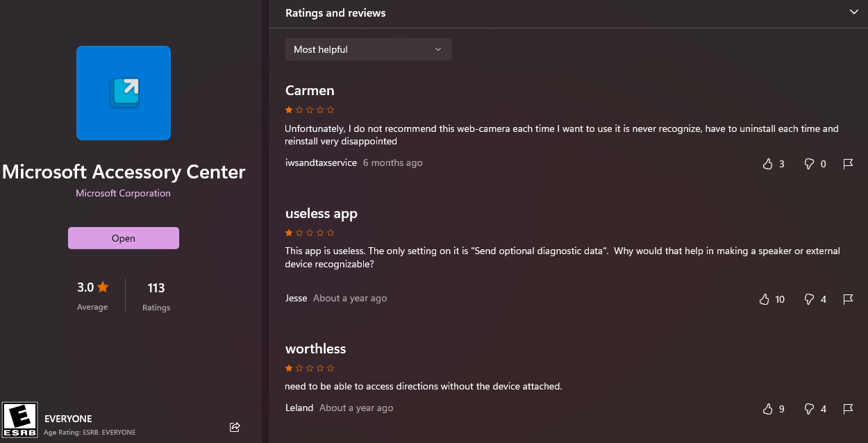Click the star rating under Carmen
The height and width of the screenshot is (443, 868).
tap(310, 110)
